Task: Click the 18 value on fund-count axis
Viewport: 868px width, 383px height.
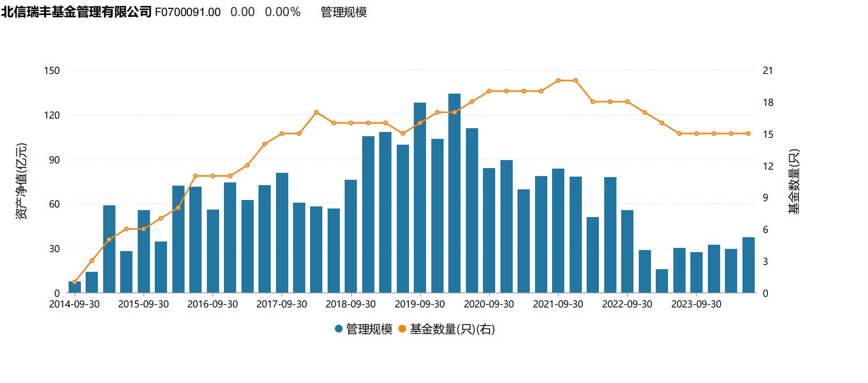Action: 768,102
